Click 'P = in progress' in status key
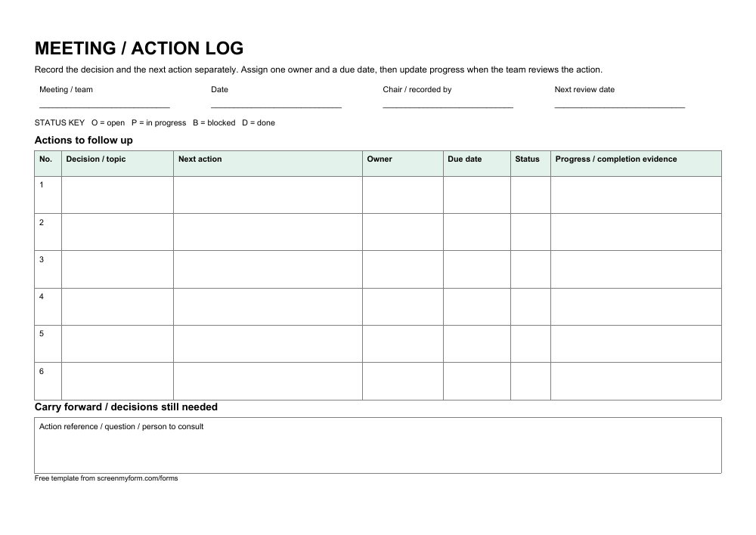This screenshot has height=535, width=756. (x=159, y=123)
